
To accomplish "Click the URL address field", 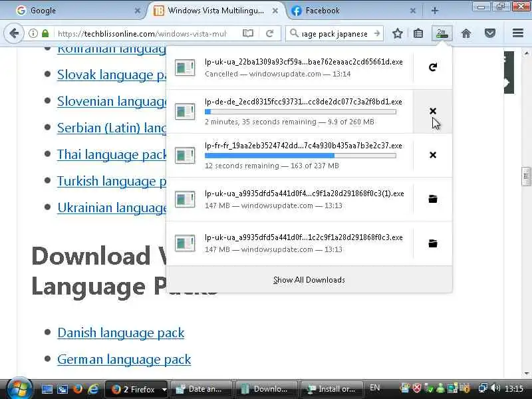I will pyautogui.click(x=142, y=33).
